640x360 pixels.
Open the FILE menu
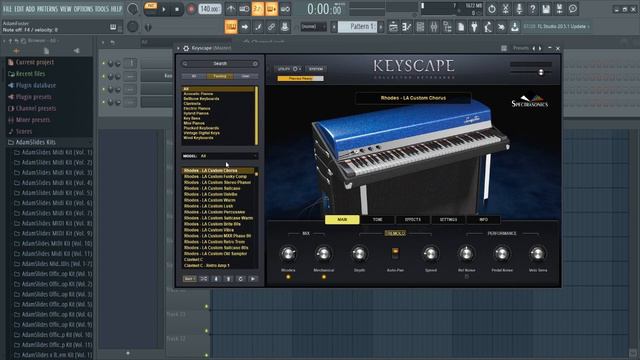tap(7, 9)
